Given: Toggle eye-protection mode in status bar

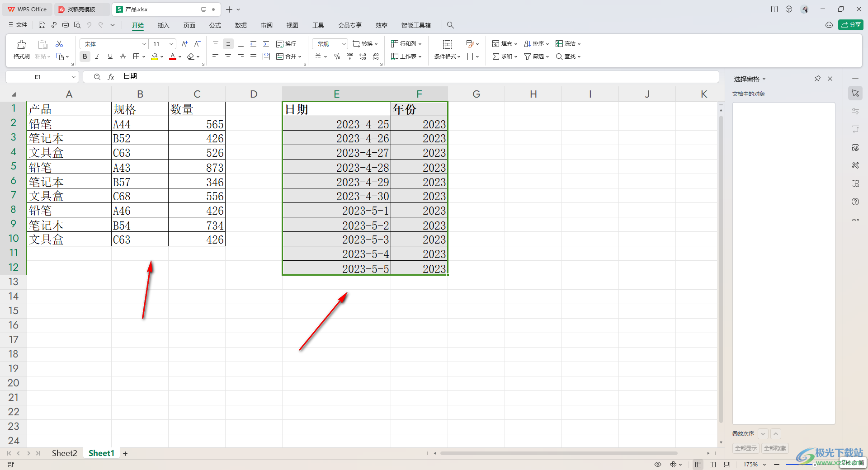Looking at the screenshot, I should click(x=658, y=464).
